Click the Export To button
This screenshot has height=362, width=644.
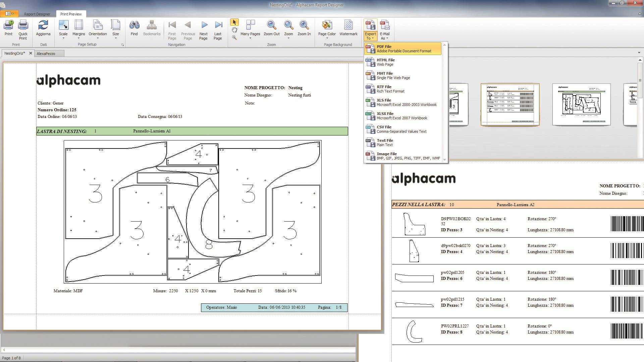click(x=370, y=30)
